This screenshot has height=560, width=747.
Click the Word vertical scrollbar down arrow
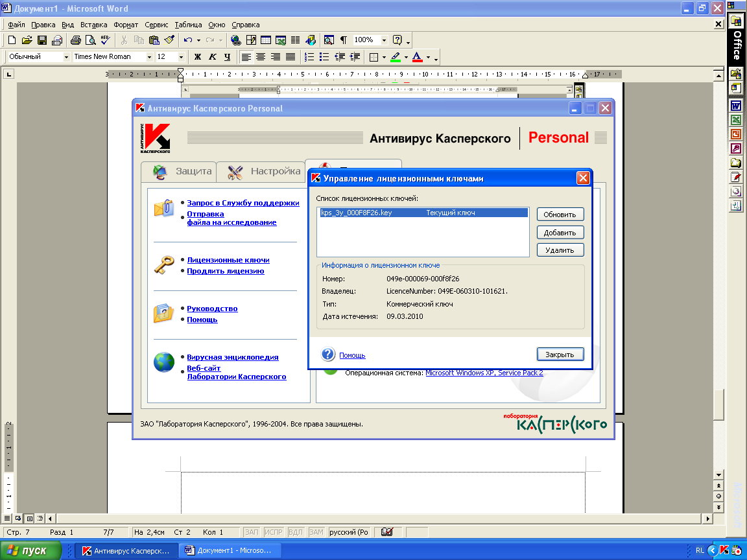[719, 474]
